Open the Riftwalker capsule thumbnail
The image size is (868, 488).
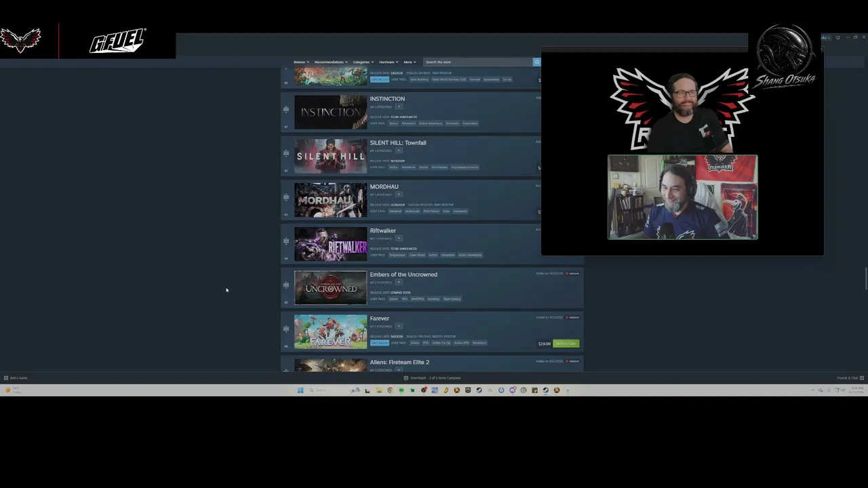pyautogui.click(x=330, y=244)
